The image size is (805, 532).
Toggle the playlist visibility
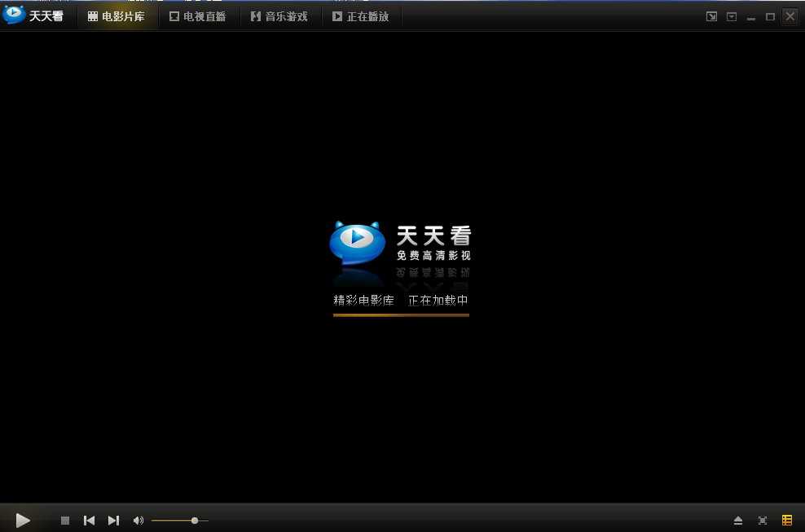[x=786, y=520]
